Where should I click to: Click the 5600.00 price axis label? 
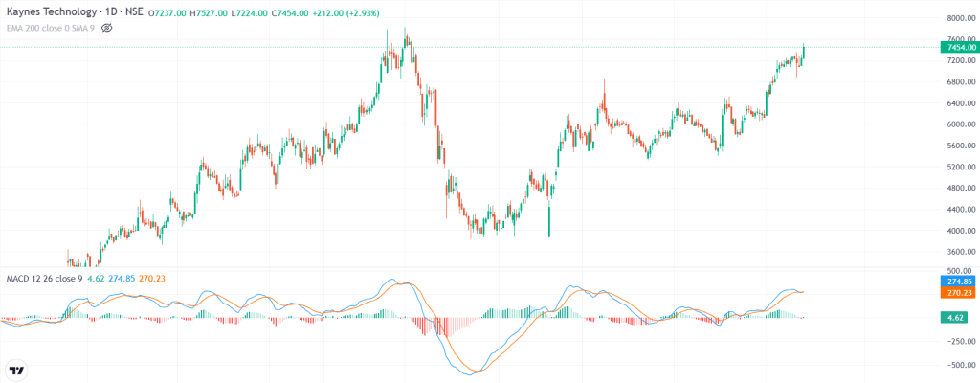pyautogui.click(x=961, y=146)
